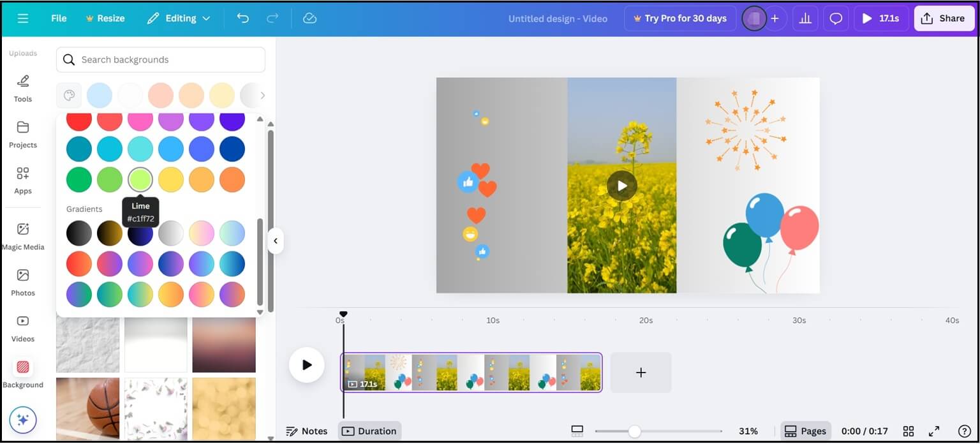The image size is (980, 444).
Task: Choose the golden bokeh background thumbnail
Action: point(224,409)
